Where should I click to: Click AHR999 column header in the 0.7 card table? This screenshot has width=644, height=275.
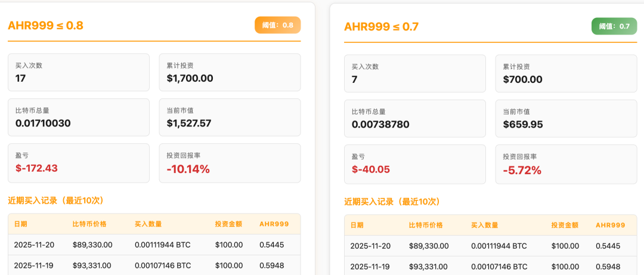(x=611, y=225)
